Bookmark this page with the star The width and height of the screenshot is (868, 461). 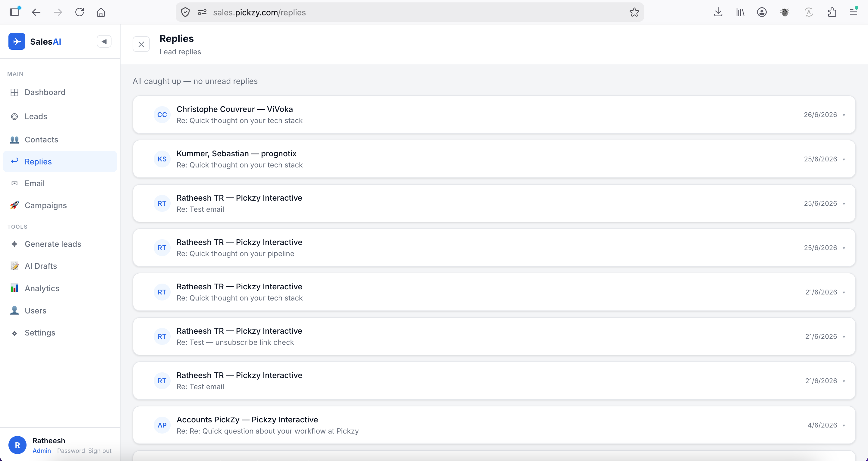click(x=634, y=12)
